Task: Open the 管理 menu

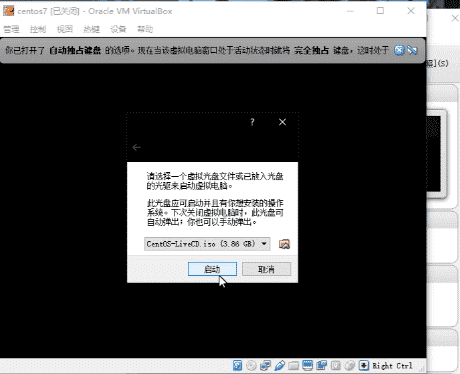Action: (11, 29)
